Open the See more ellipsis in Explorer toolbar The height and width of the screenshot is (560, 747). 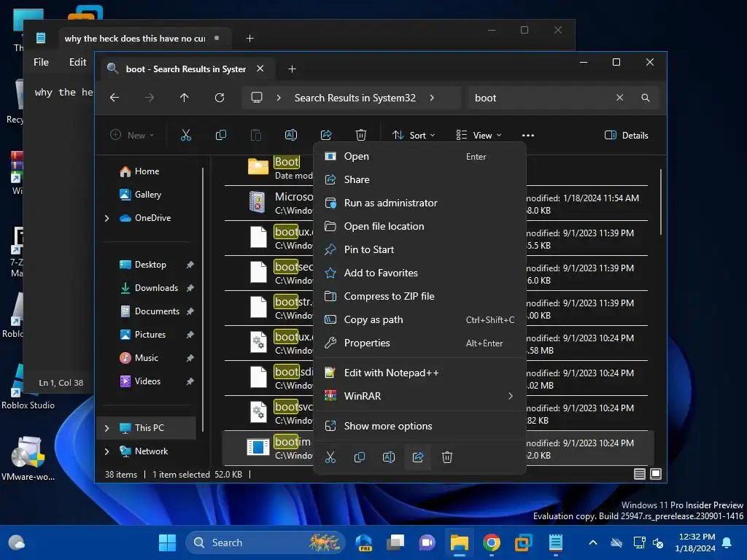click(528, 135)
